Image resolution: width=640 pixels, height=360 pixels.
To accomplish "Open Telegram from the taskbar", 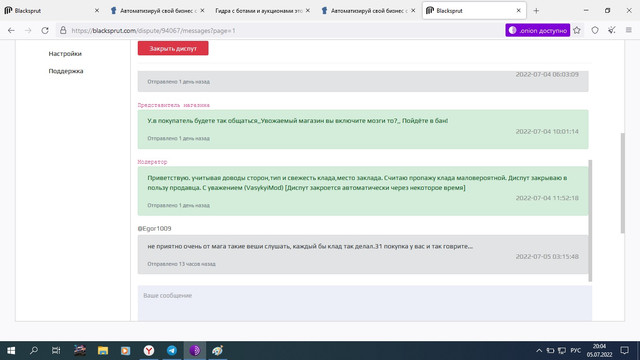I will pyautogui.click(x=172, y=351).
